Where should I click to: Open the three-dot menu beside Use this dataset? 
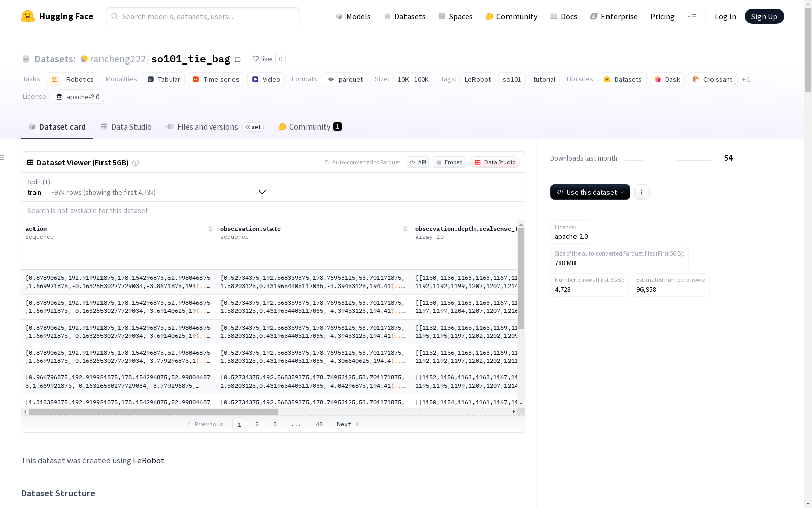[x=642, y=192]
